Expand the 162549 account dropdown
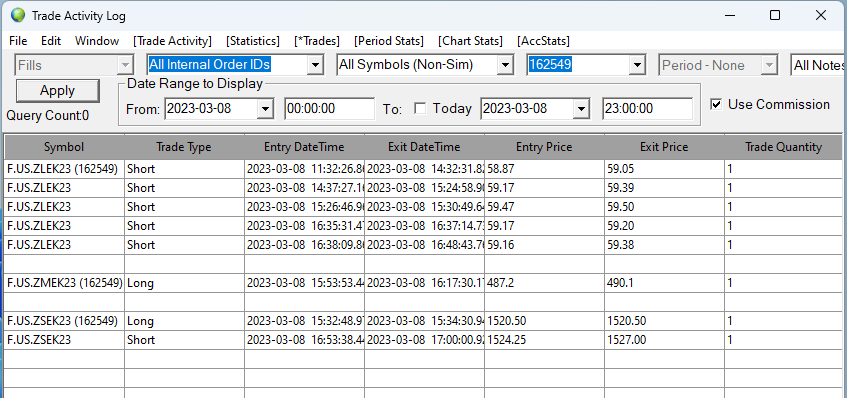 point(638,65)
